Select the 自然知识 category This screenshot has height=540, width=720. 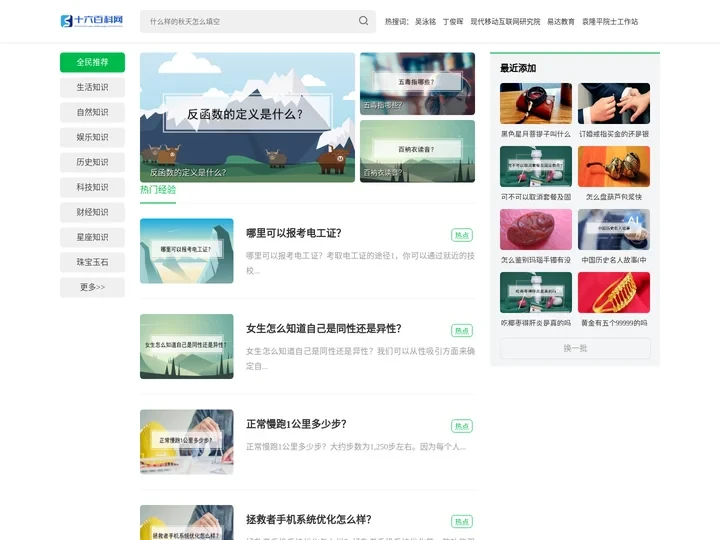pos(92,112)
